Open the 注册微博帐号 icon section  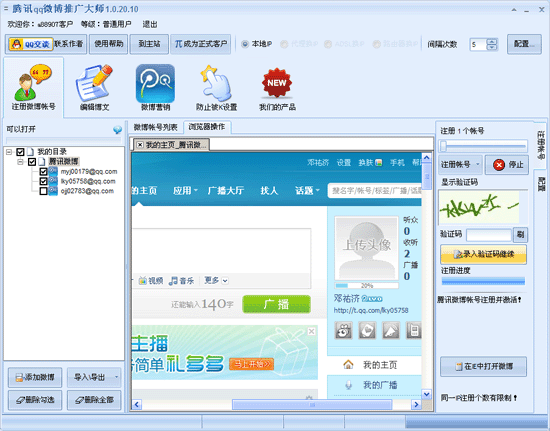pos(33,88)
